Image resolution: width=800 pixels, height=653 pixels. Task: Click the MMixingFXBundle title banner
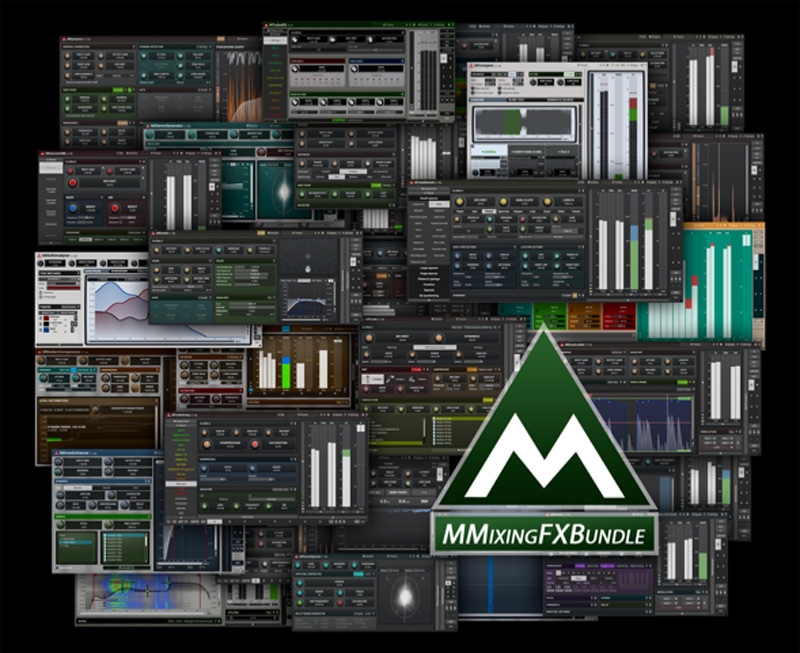click(x=544, y=534)
